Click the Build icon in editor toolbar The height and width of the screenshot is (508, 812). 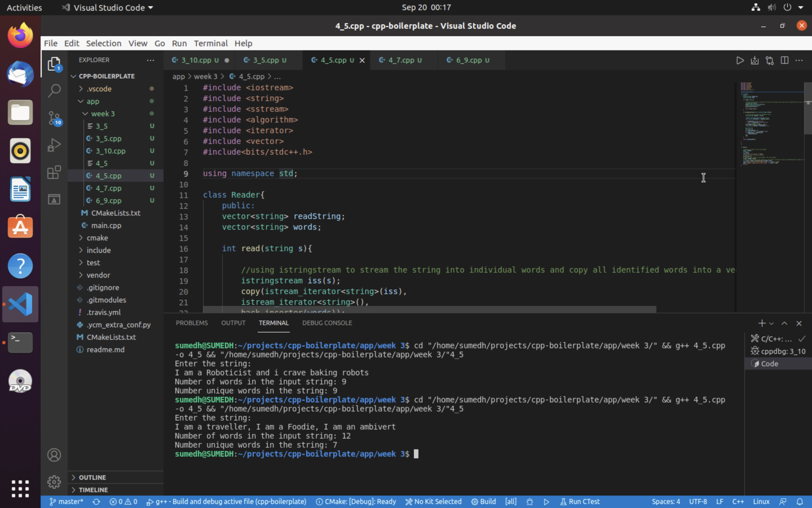[x=754, y=60]
